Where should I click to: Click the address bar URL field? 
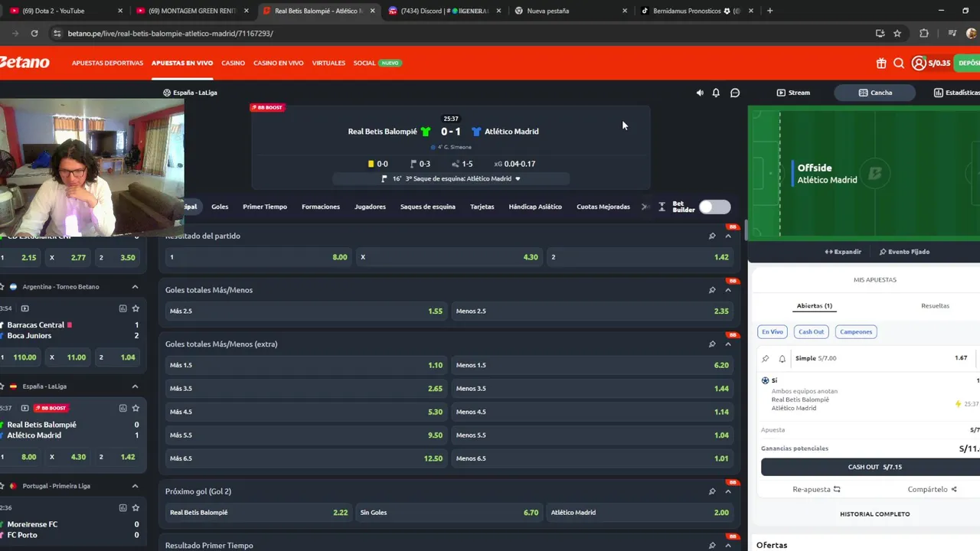coord(459,34)
